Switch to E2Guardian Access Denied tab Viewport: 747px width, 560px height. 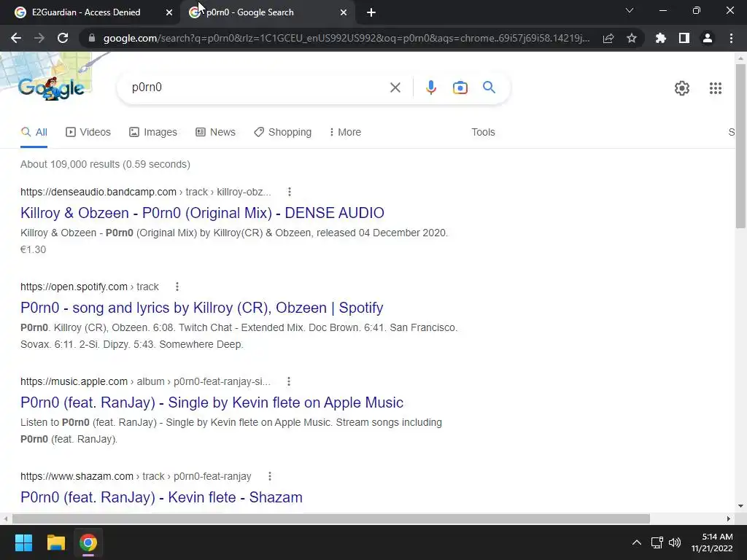pyautogui.click(x=86, y=12)
